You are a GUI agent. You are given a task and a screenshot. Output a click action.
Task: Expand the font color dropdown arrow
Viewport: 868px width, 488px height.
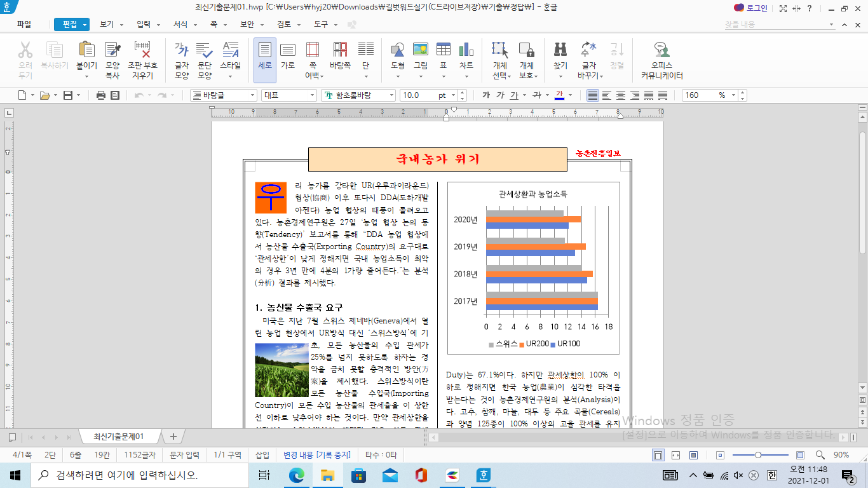569,95
